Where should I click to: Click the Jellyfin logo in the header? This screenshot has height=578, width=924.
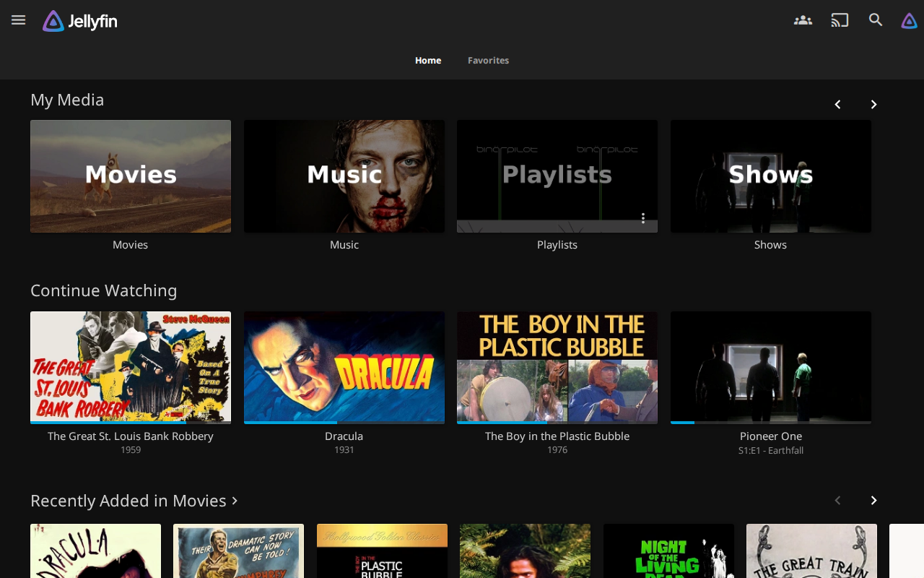(x=79, y=20)
